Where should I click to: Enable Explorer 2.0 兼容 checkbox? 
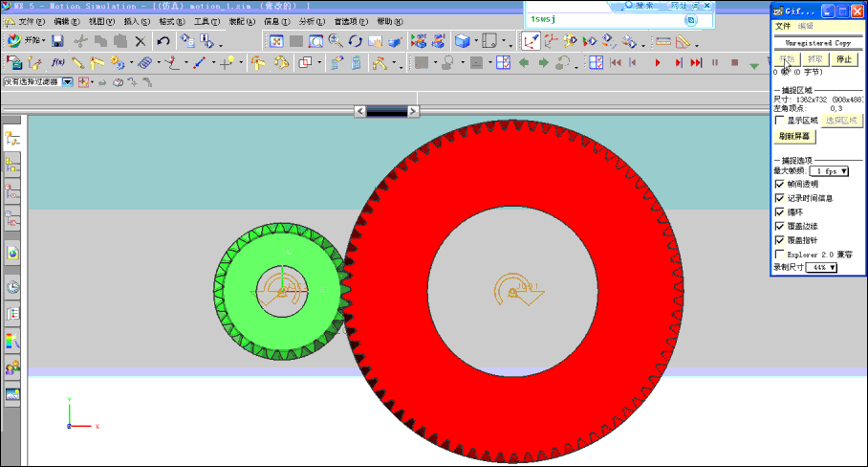pyautogui.click(x=779, y=255)
